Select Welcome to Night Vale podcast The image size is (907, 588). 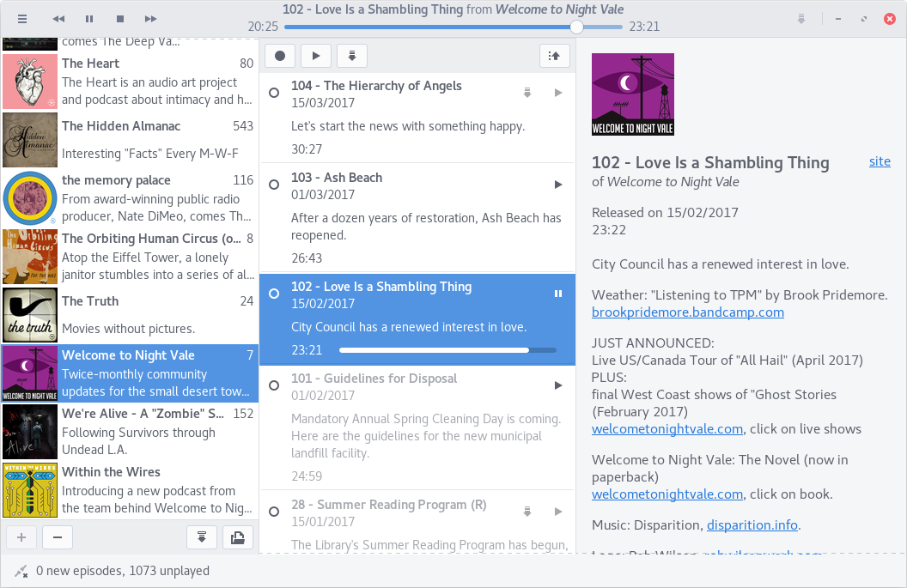pyautogui.click(x=130, y=373)
